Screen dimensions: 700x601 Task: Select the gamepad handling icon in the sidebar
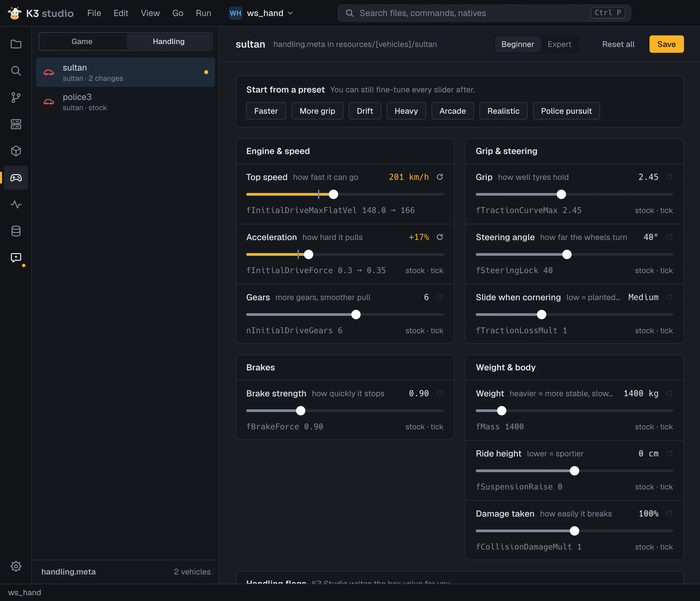pyautogui.click(x=16, y=178)
